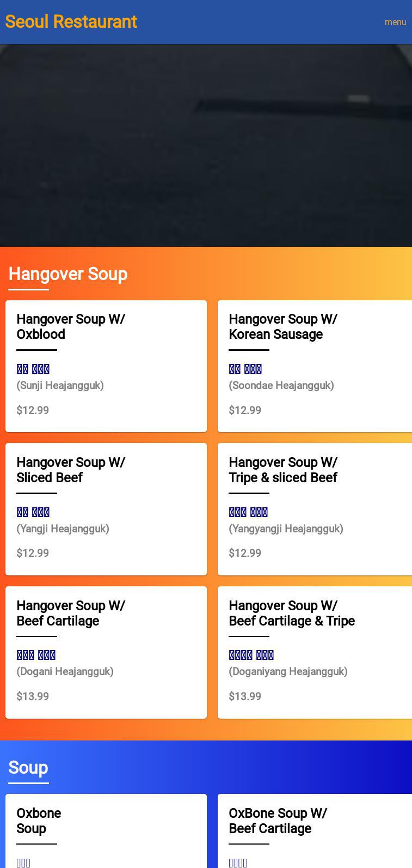This screenshot has width=412, height=868.
Task: Open Hangover Soup W/ Beef Cartilage item
Action: [106, 652]
